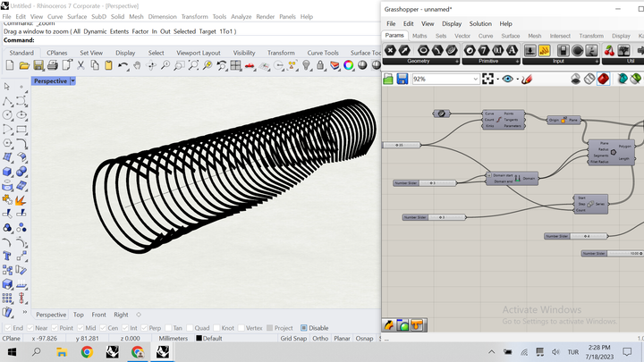Click the number slider showing value 10.00
The width and height of the screenshot is (644, 362).
pyautogui.click(x=613, y=253)
